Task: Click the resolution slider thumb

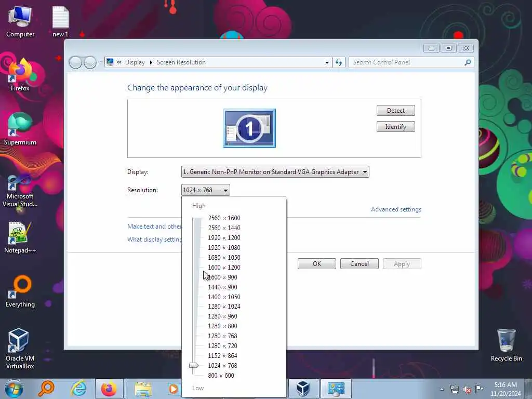Action: pos(194,365)
